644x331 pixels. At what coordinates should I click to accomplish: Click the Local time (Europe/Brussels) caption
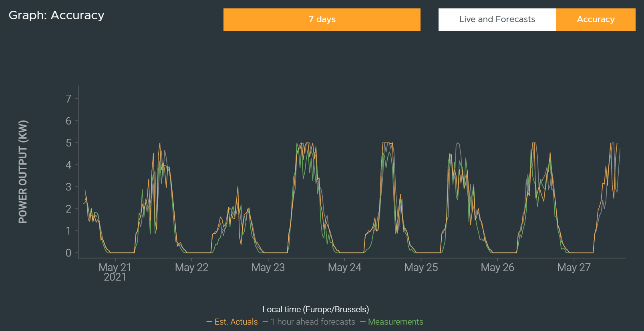pos(316,309)
